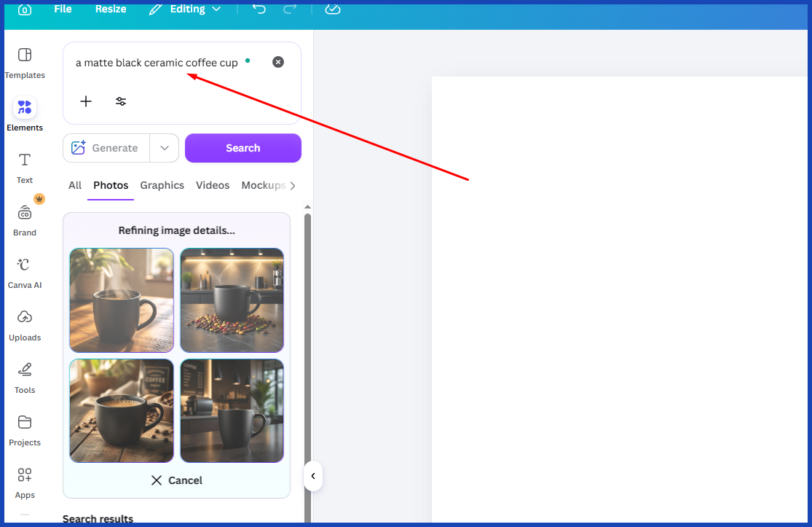812x527 pixels.
Task: Show more category tabs with chevron
Action: point(293,186)
